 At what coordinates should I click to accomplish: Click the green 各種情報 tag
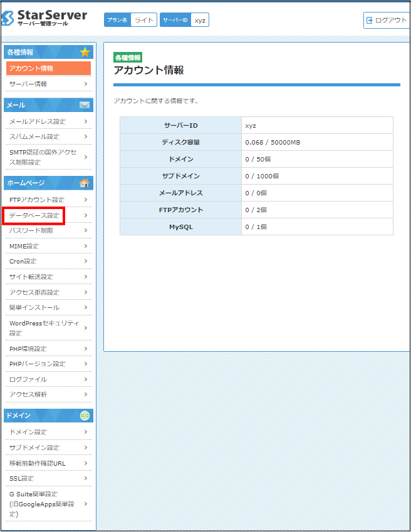click(x=128, y=58)
